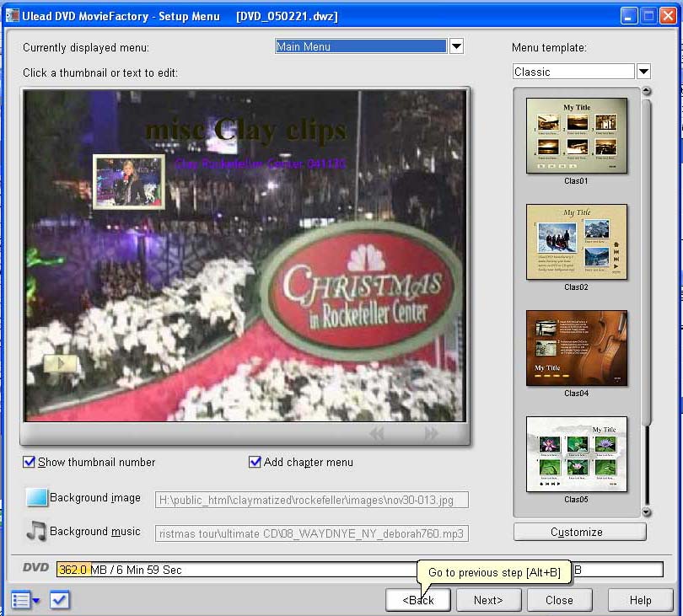Click the template list scroll up arrow
The width and height of the screenshot is (683, 616).
click(647, 91)
